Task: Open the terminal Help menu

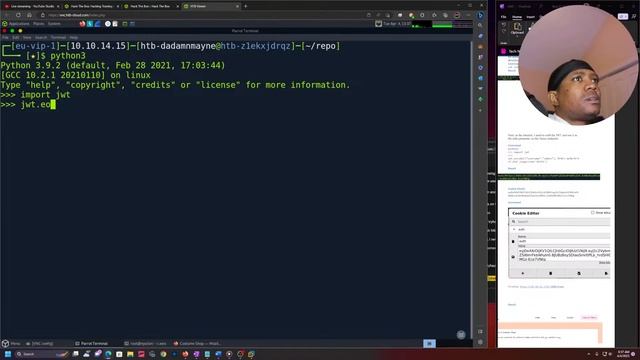Action: pos(74,37)
